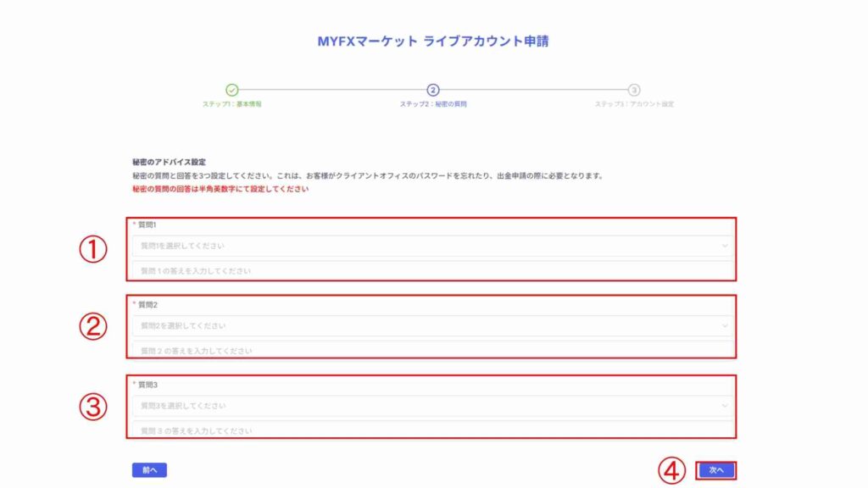868x488 pixels.
Task: Click the red ④ annotation marker
Action: click(674, 469)
